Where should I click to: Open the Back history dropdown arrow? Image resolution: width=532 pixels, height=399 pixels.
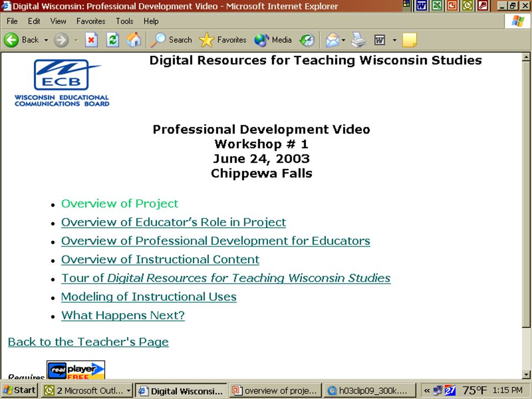coord(46,40)
